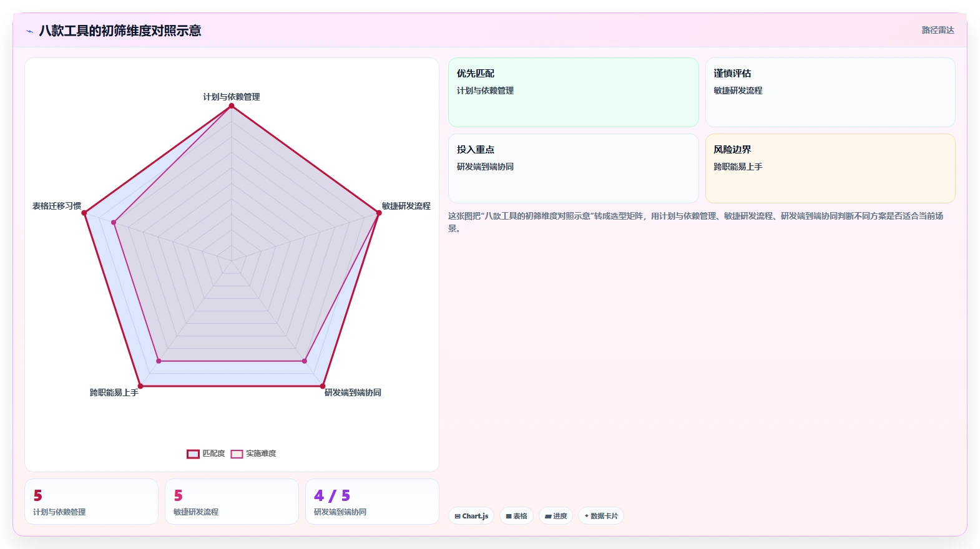Viewport: 980px width, 549px height.
Task: Select the 数据卡片 tag chip
Action: pos(600,516)
